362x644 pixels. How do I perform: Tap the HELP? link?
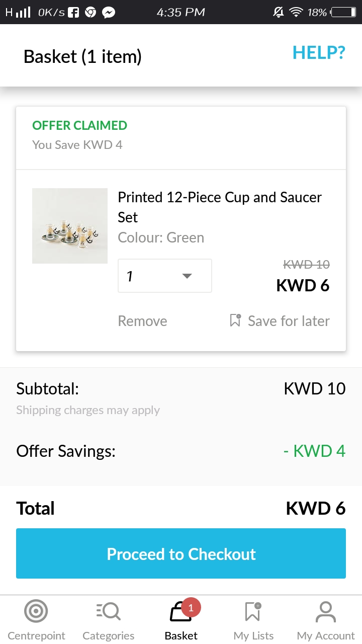point(319,52)
